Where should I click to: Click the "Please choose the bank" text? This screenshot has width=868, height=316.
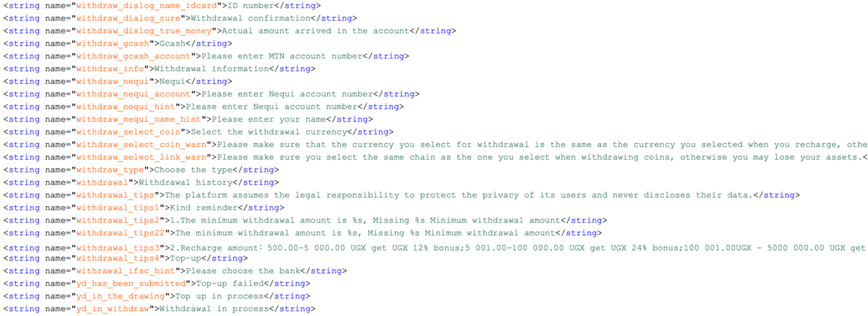242,271
